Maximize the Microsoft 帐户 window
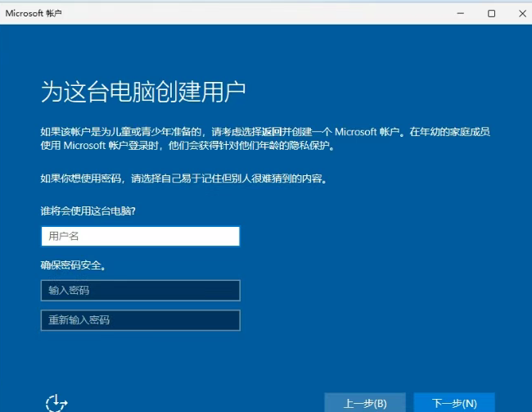The width and height of the screenshot is (532, 412). pyautogui.click(x=491, y=13)
